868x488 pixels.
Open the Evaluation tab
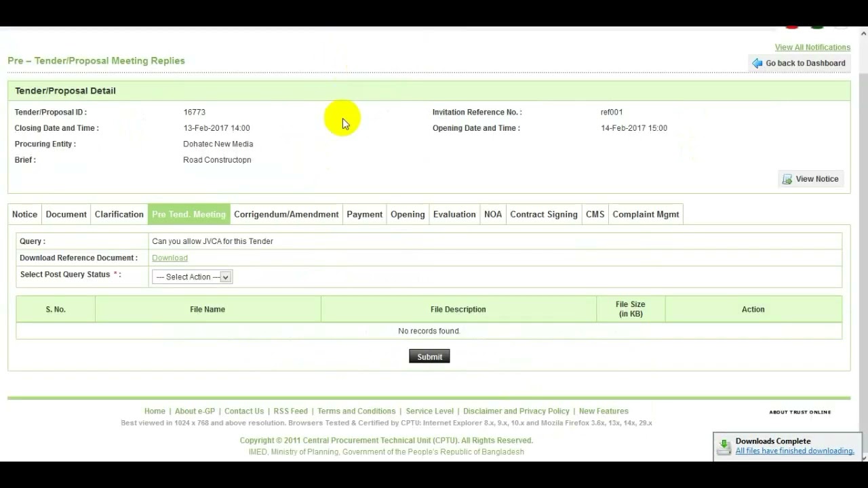454,214
